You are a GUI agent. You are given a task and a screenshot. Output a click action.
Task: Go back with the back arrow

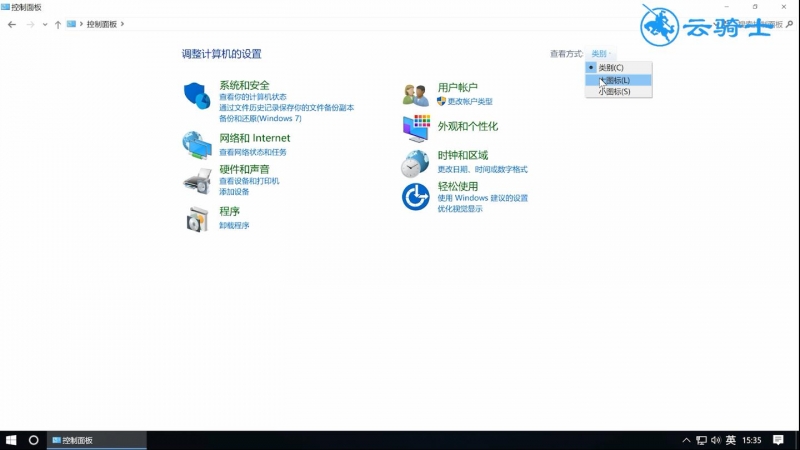12,24
